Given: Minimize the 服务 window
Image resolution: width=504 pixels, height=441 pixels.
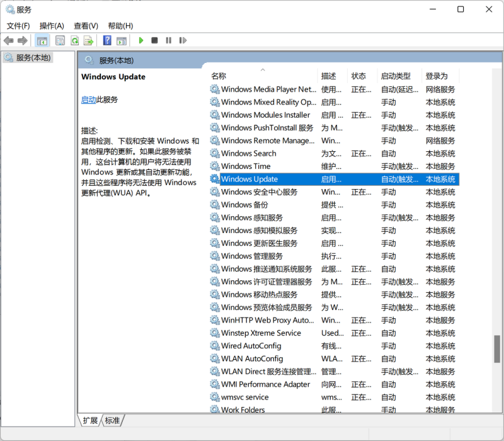Looking at the screenshot, I should 433,9.
